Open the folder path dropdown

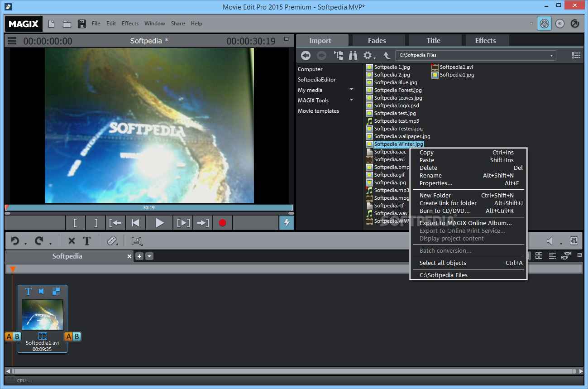[x=551, y=55]
